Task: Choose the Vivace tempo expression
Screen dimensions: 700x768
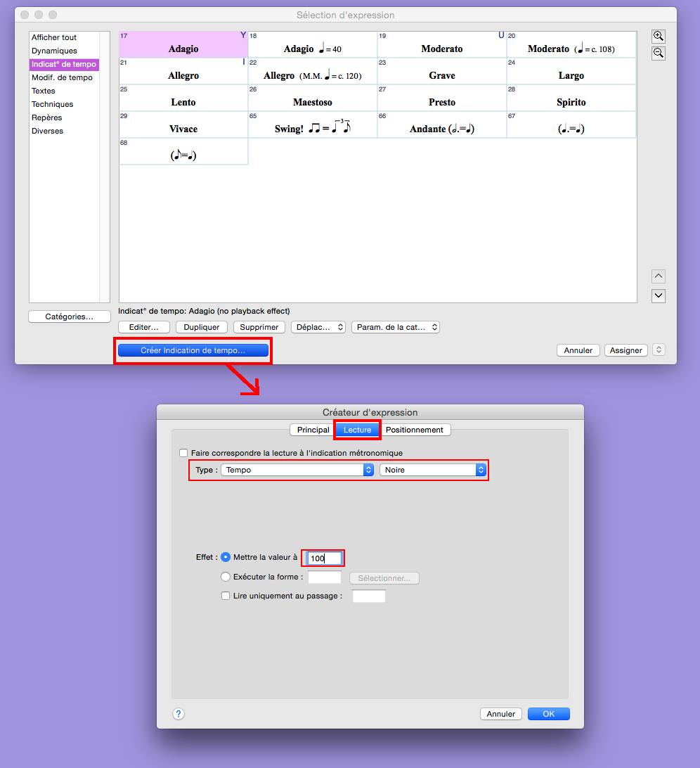Action: pyautogui.click(x=183, y=125)
